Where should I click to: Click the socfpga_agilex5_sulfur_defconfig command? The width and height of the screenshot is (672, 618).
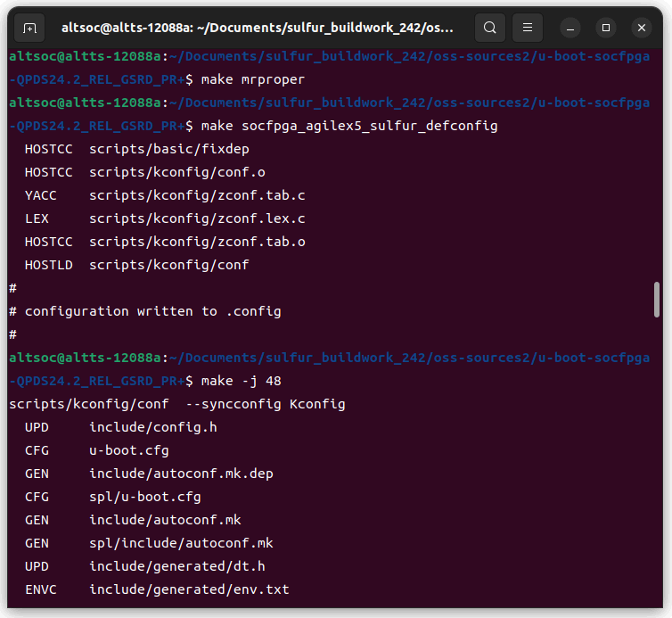coord(349,126)
